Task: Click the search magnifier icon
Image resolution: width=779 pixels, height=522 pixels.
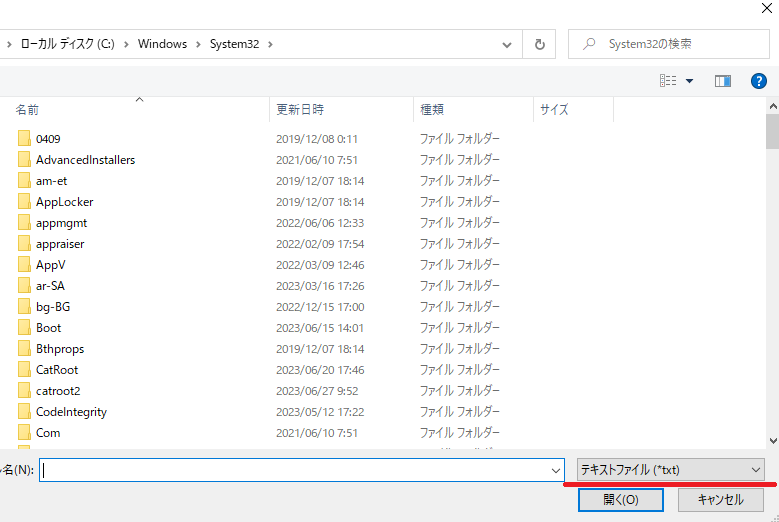Action: point(589,44)
